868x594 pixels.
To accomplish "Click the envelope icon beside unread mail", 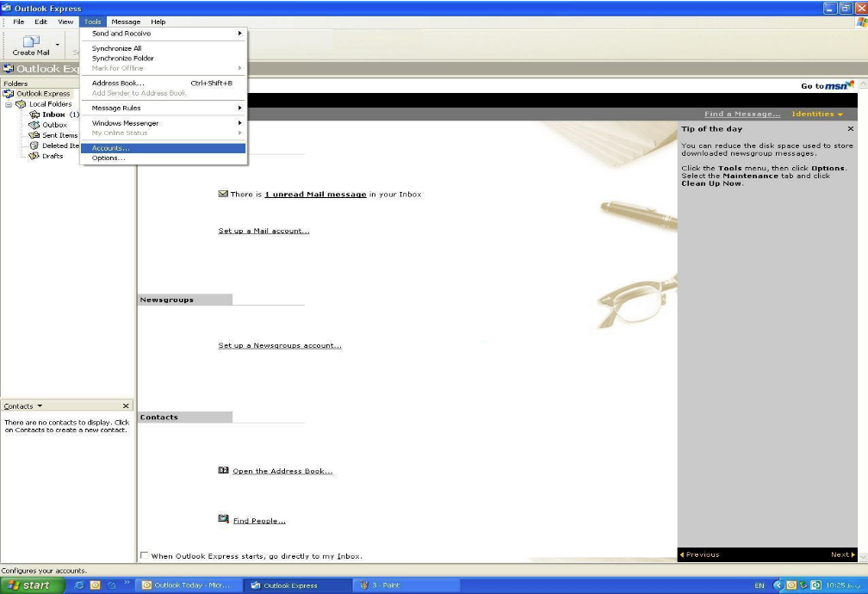I will (x=223, y=194).
